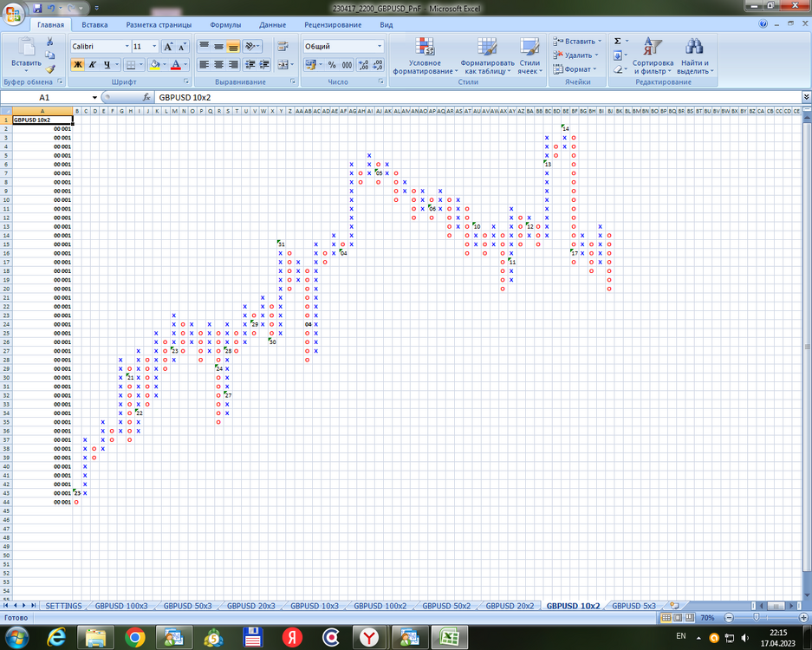
Task: Open the Данные ribbon tab
Action: click(272, 25)
